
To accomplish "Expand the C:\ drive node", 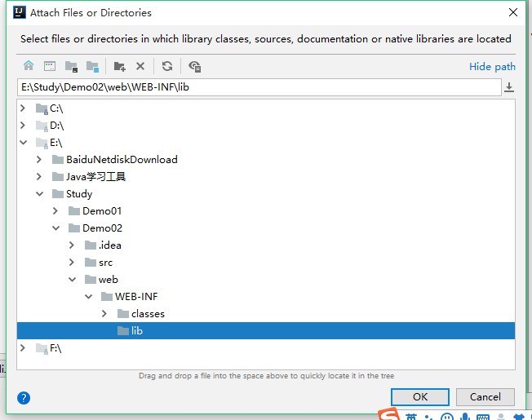I will click(23, 108).
